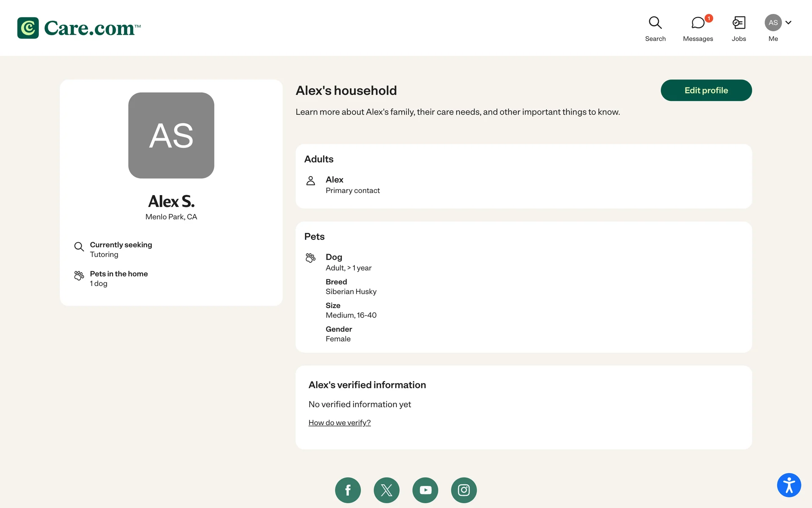
Task: Open Messages with notification badge
Action: click(698, 23)
